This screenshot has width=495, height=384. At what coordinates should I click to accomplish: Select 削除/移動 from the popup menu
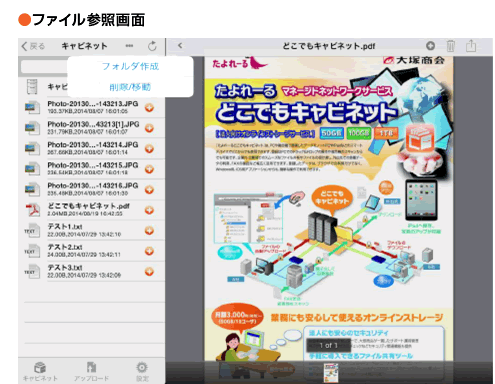click(130, 87)
